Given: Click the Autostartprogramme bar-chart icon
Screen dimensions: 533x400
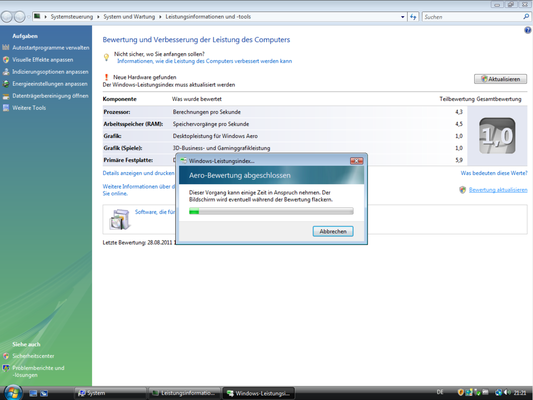Looking at the screenshot, I should (6, 48).
